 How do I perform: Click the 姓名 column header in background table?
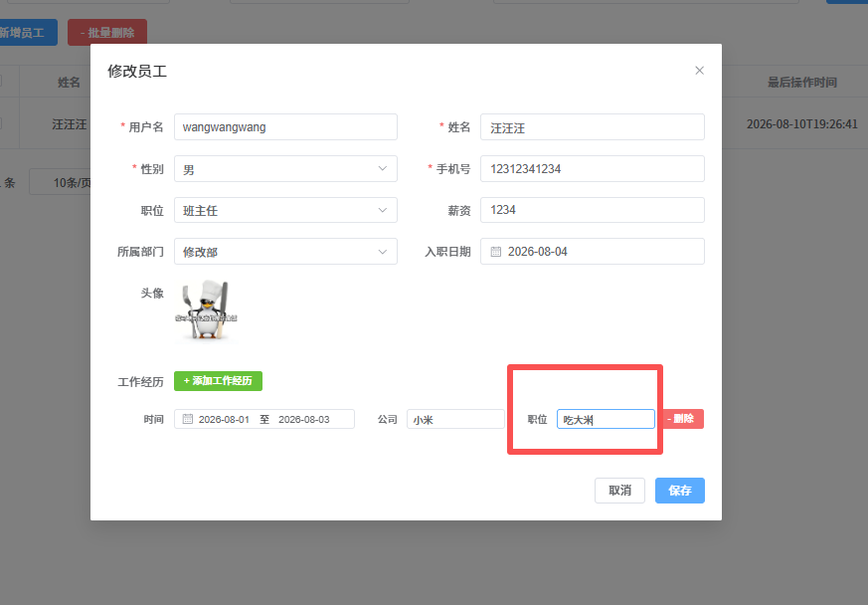tap(70, 82)
